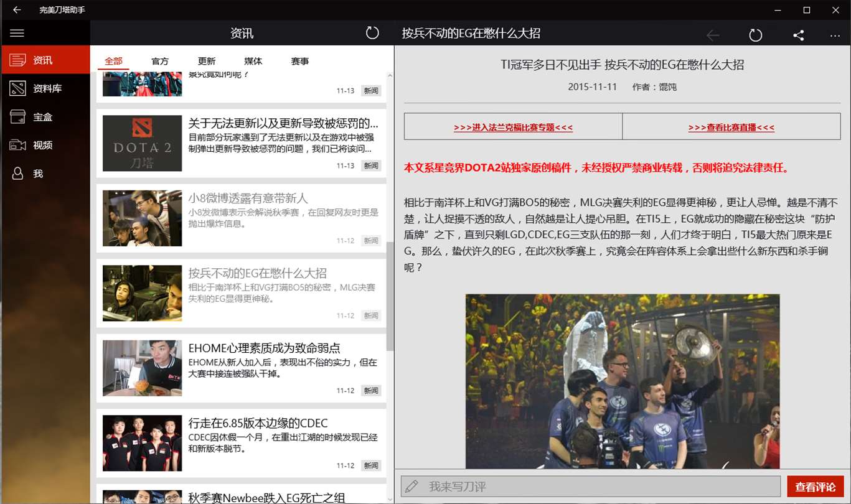This screenshot has width=851, height=504.
Task: Share this article
Action: click(x=798, y=35)
